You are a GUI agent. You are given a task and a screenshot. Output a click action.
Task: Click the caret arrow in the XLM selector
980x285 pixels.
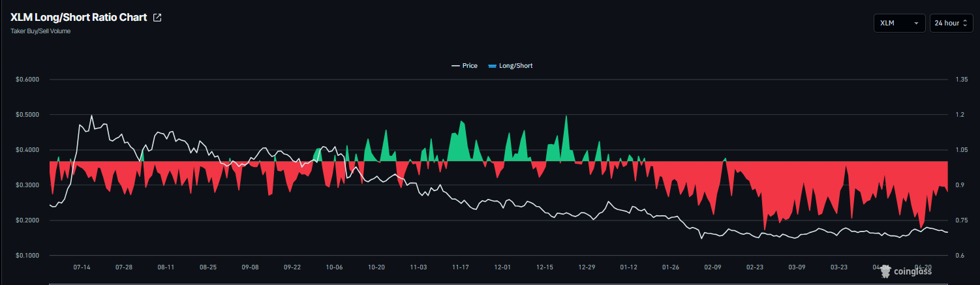pyautogui.click(x=916, y=23)
